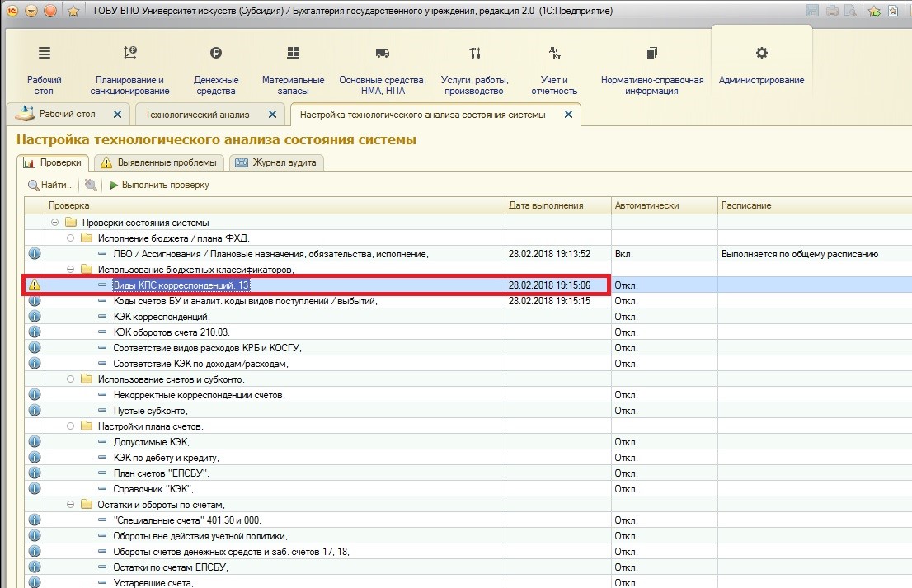Open Планирование и санкционирование section
912x588 pixels.
[129, 70]
